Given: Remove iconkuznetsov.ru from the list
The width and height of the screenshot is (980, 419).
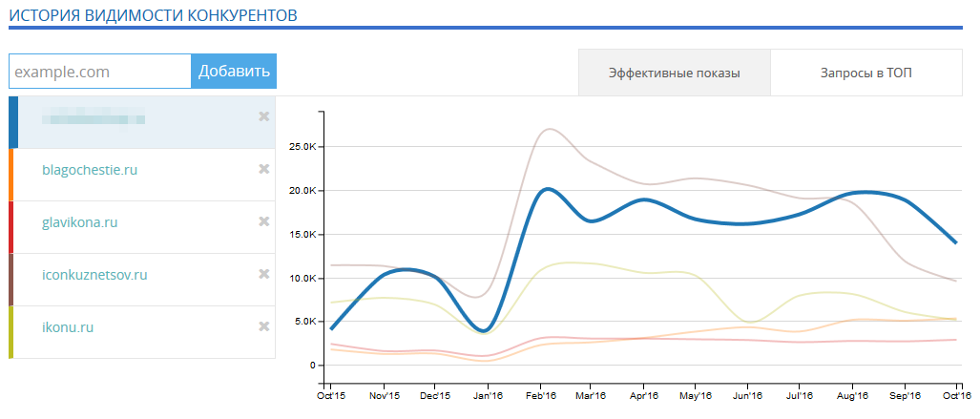Looking at the screenshot, I should click(x=264, y=274).
